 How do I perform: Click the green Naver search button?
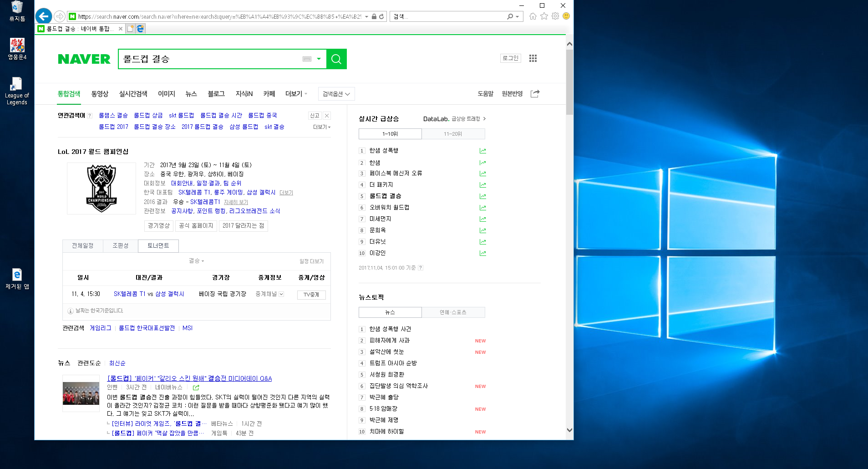[336, 59]
